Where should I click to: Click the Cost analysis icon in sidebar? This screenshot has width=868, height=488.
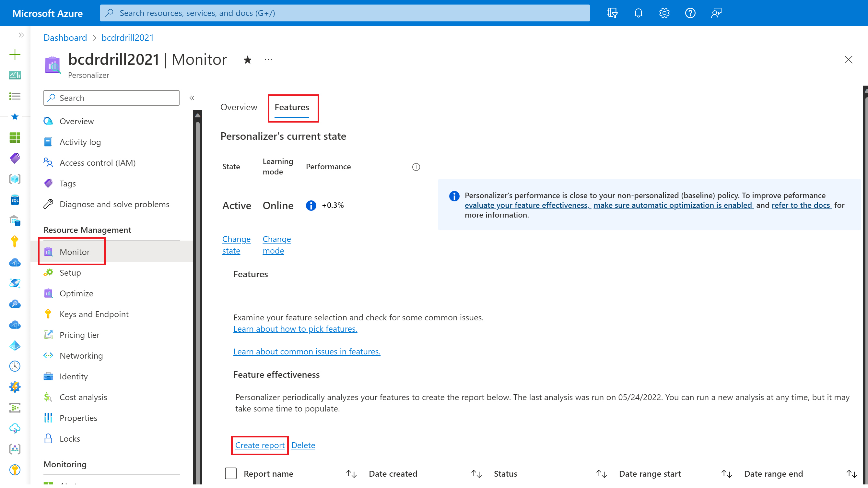[49, 397]
